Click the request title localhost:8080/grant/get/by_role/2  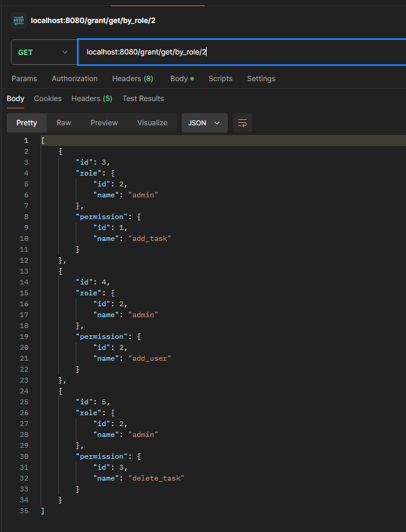[93, 21]
